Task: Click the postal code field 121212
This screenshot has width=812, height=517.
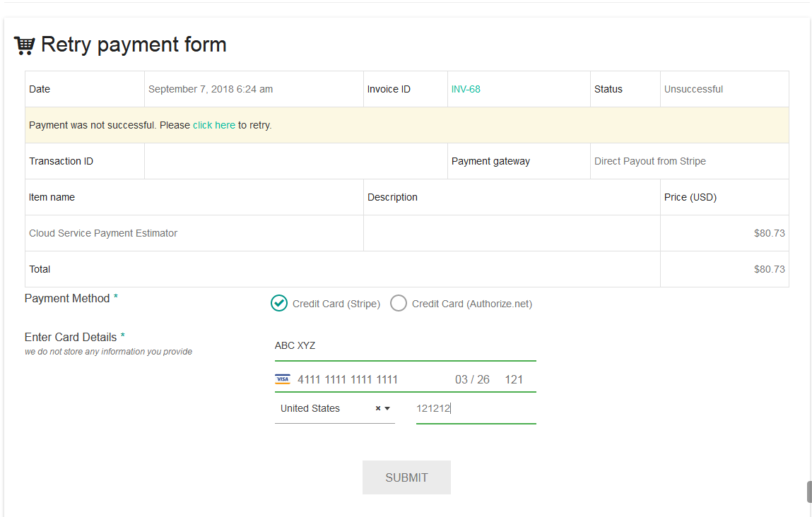Action: tap(476, 408)
